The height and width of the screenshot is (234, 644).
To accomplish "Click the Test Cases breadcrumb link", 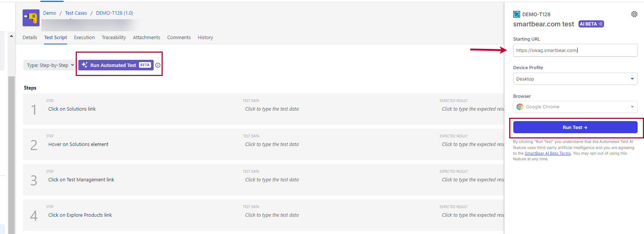I will (76, 13).
